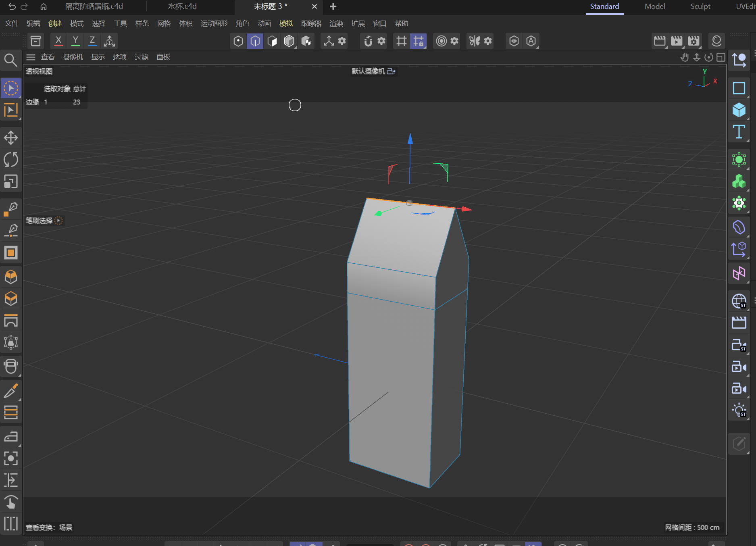This screenshot has width=756, height=546.
Task: Toggle soft selection target icon
Action: click(442, 41)
